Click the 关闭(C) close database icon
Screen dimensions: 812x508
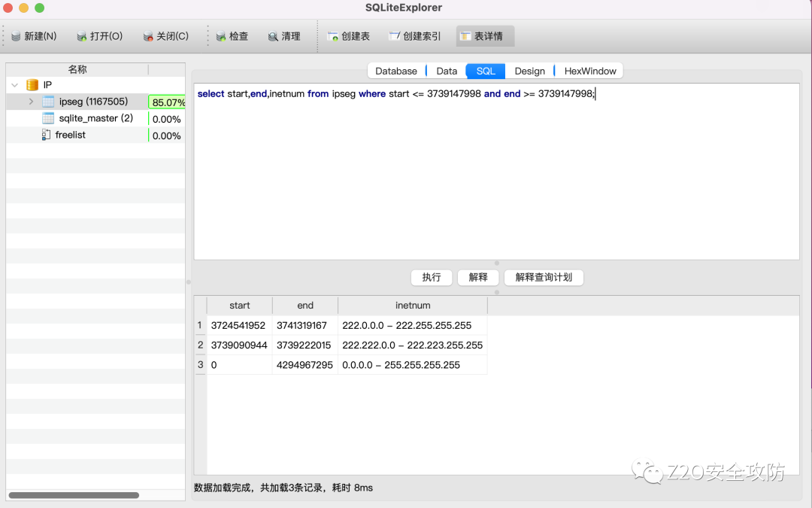pos(148,36)
